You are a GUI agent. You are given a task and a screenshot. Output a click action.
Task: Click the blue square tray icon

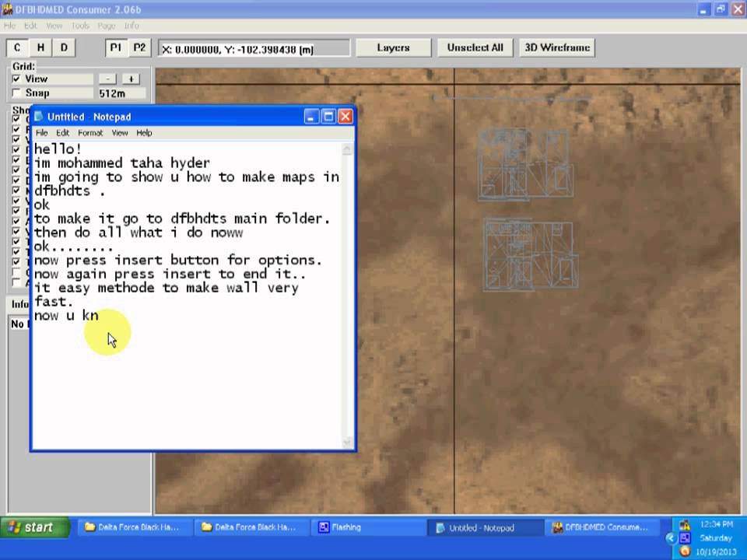coord(685,538)
